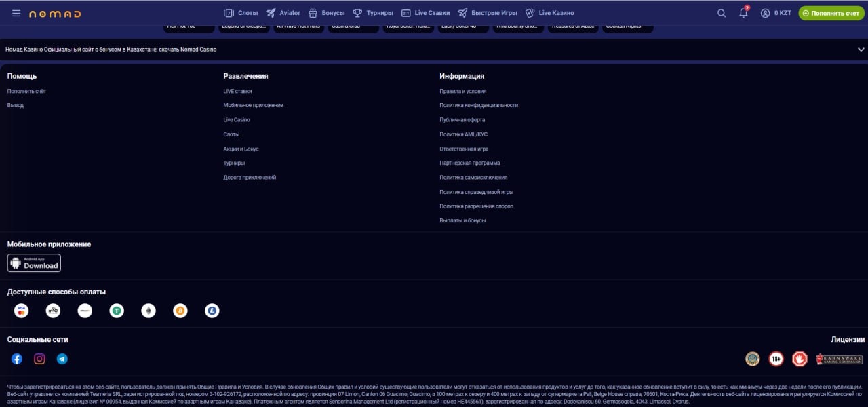Screen dimensions: 868x407
Task: Open notifications bell
Action: 744,12
